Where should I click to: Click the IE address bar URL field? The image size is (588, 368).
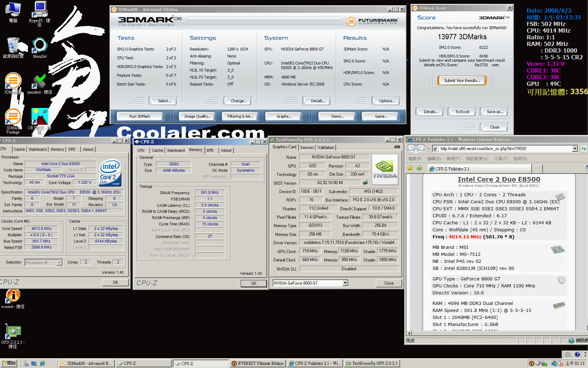[x=503, y=149]
